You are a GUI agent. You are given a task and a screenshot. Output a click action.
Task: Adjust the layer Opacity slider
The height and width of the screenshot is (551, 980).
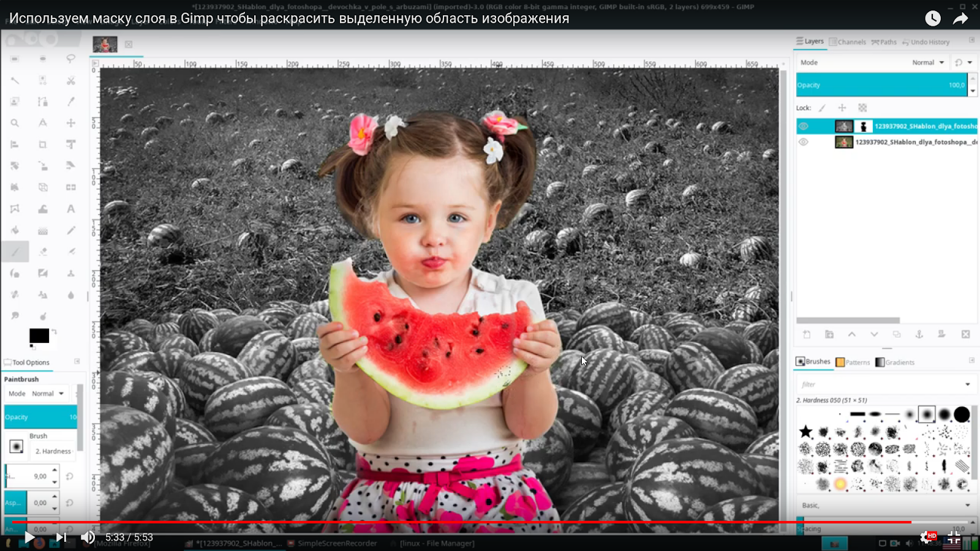[x=882, y=85]
